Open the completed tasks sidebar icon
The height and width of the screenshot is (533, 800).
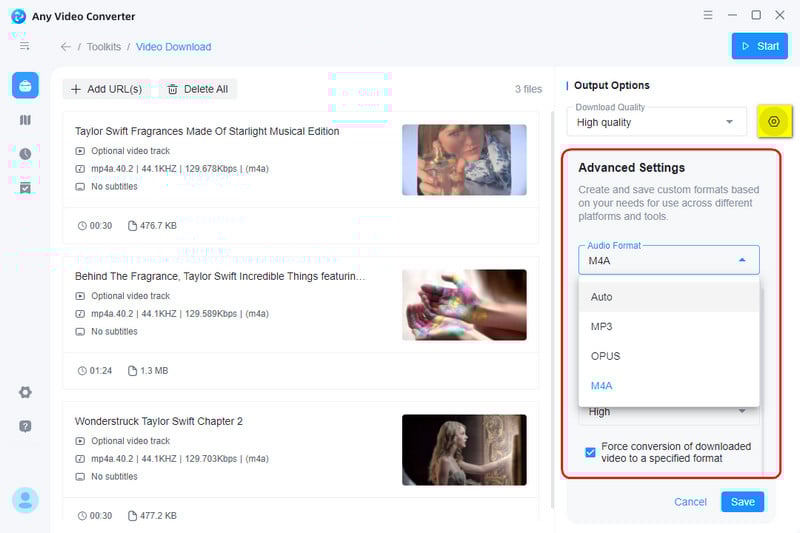tap(25, 188)
